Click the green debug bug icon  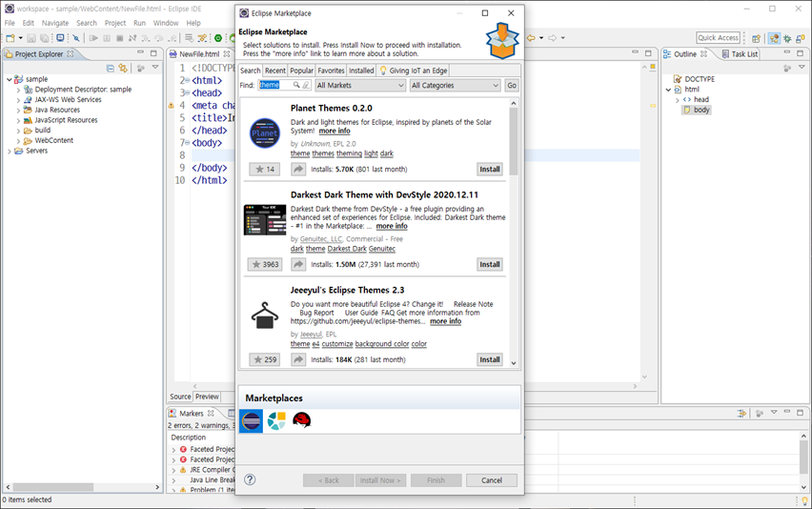(218, 38)
